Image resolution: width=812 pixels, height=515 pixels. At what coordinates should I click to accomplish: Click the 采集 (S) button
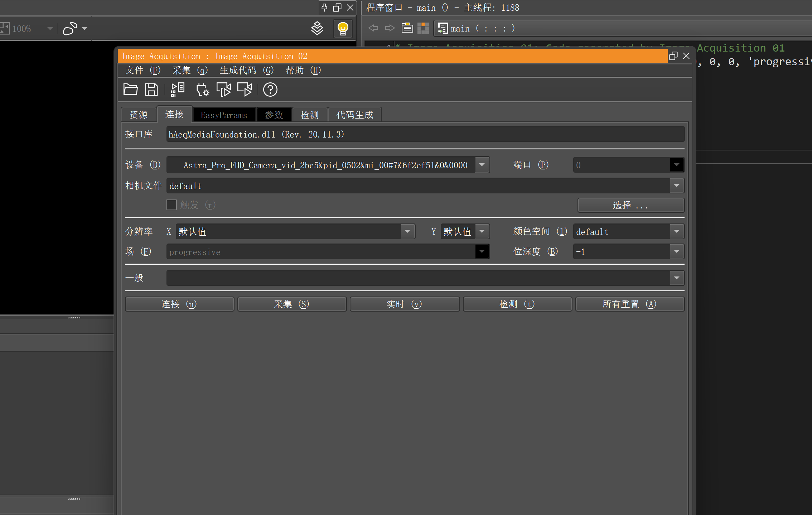pos(292,304)
